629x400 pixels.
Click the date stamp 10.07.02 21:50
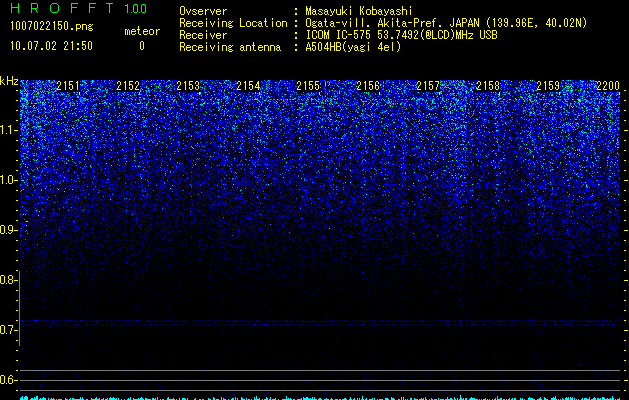(51, 46)
